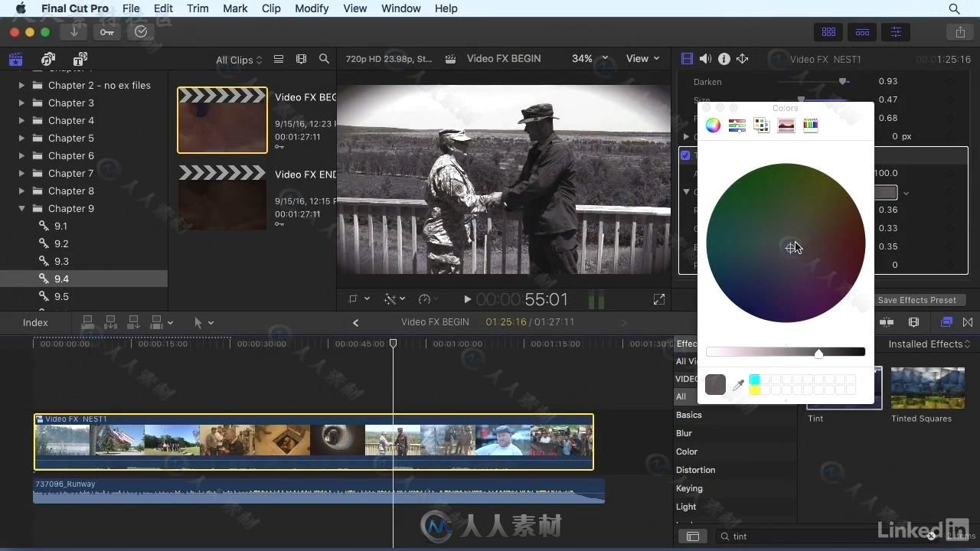Adjust the Darken slider in inspector
The image size is (980, 551).
pos(813,82)
